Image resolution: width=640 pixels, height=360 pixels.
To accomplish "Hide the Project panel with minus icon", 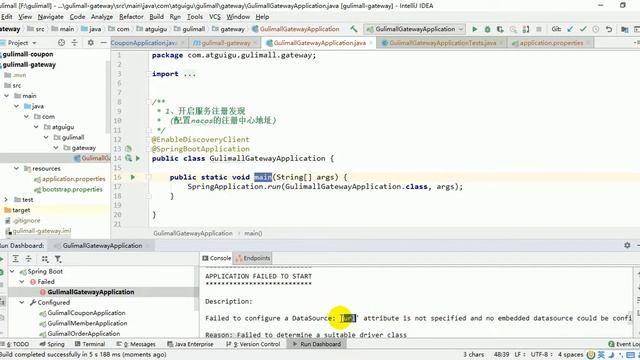I will click(x=103, y=42).
